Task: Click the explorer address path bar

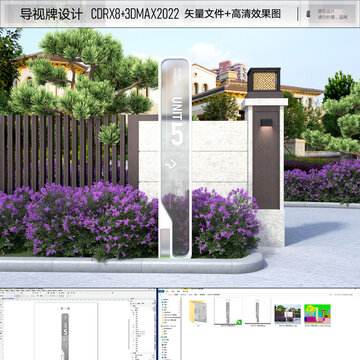Action: [x=250, y=295]
